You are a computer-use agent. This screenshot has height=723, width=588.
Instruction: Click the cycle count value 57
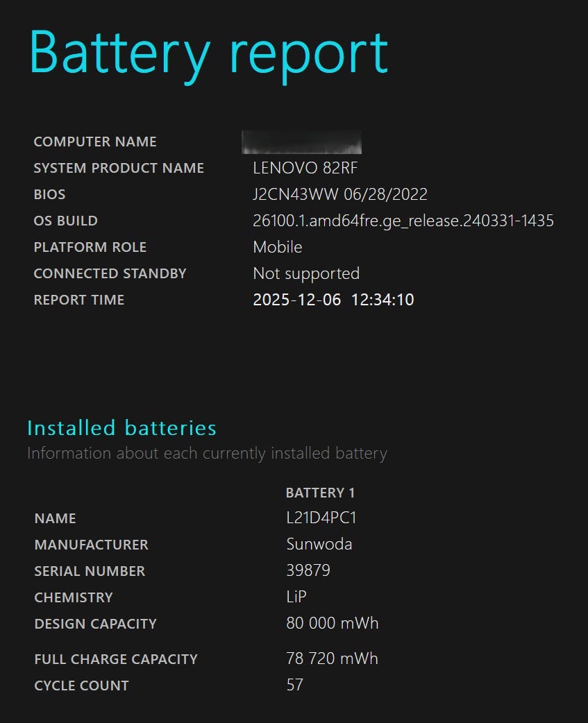click(x=295, y=685)
